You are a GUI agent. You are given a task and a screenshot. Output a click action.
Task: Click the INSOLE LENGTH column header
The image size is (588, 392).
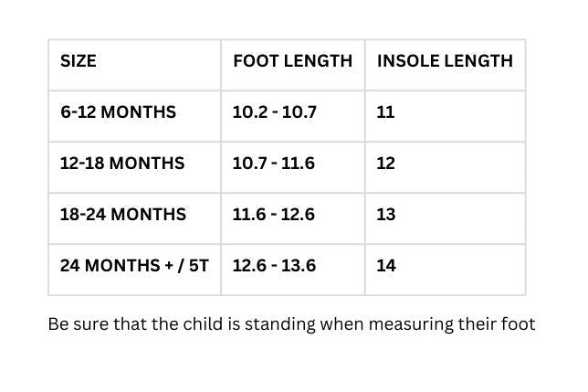coord(445,62)
